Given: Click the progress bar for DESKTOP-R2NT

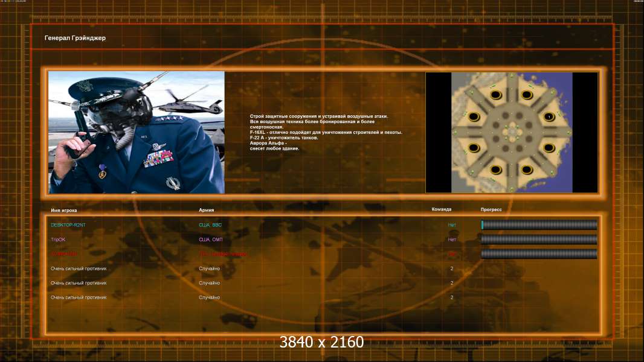Looking at the screenshot, I should coord(539,225).
